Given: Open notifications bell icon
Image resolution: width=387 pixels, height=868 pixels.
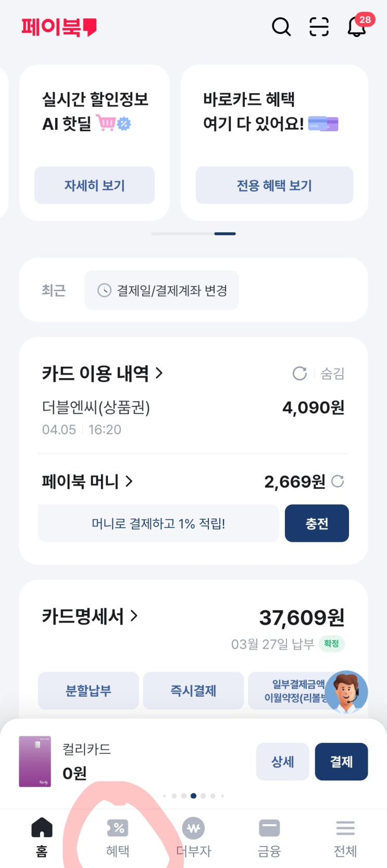Looking at the screenshot, I should point(357,27).
